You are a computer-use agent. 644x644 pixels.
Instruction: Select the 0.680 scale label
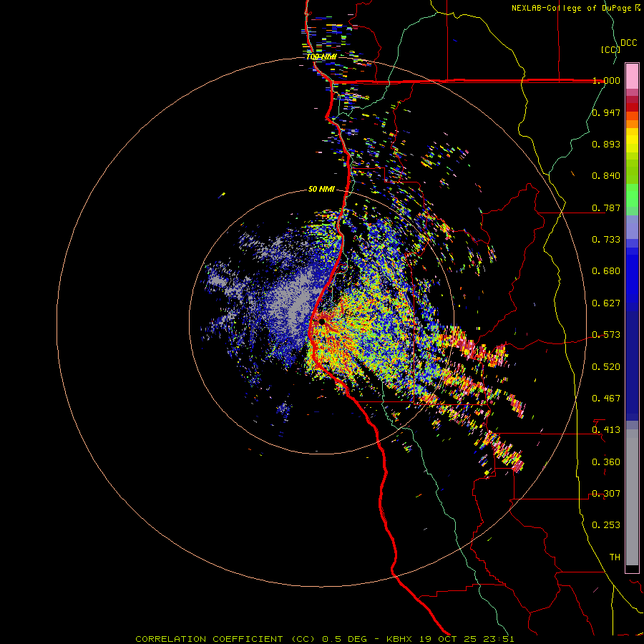(x=606, y=271)
